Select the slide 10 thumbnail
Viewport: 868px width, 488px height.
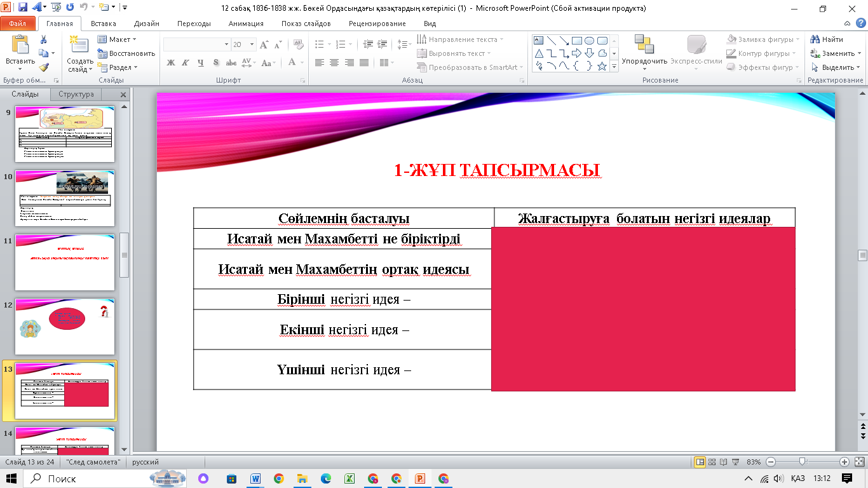click(65, 198)
